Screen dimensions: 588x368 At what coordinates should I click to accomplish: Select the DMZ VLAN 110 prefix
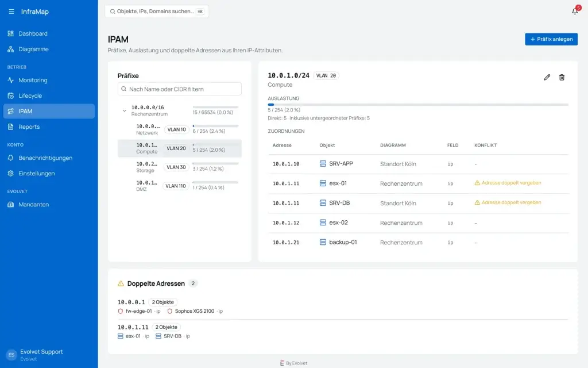(179, 186)
